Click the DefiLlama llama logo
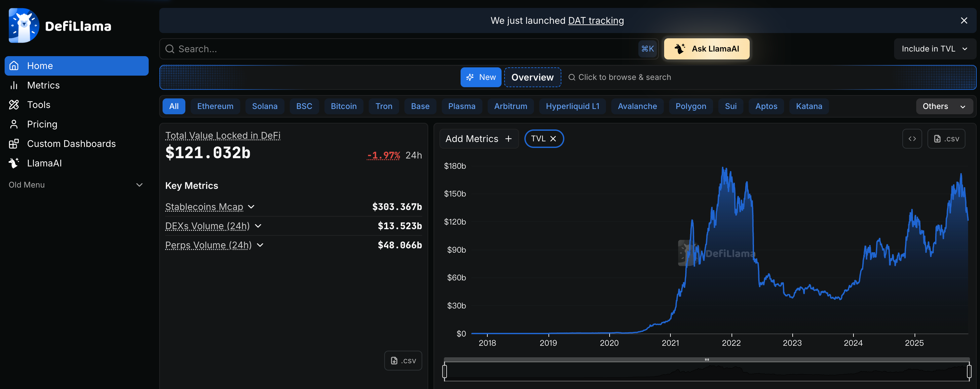This screenshot has width=980, height=389. point(23,25)
